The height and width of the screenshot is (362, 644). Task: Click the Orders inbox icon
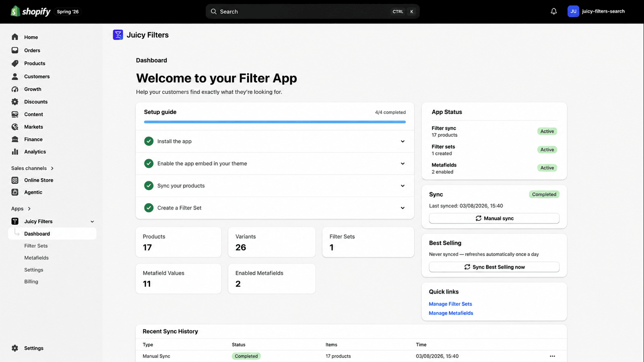click(x=15, y=50)
